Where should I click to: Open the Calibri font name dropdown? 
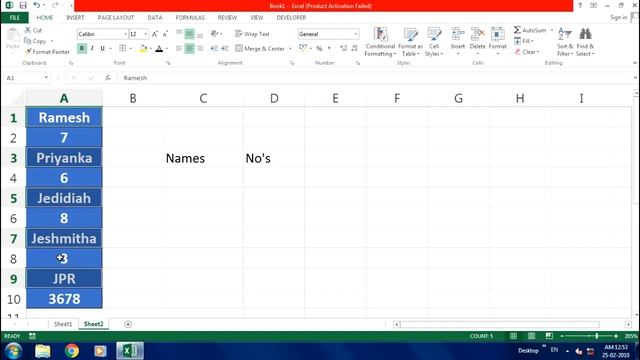tap(125, 34)
